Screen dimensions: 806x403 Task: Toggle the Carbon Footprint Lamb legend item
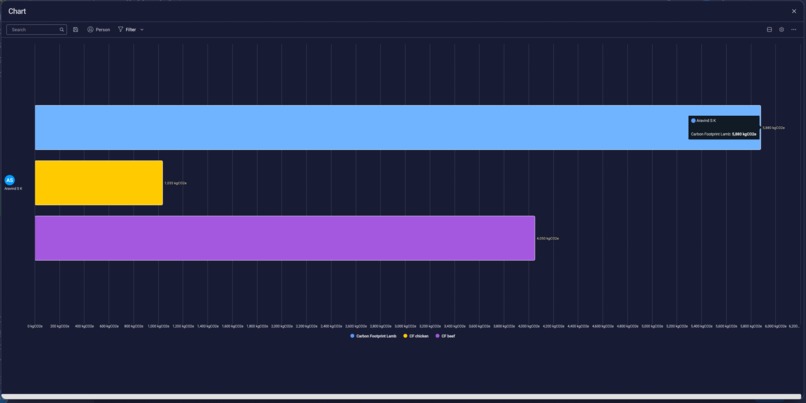(374, 336)
